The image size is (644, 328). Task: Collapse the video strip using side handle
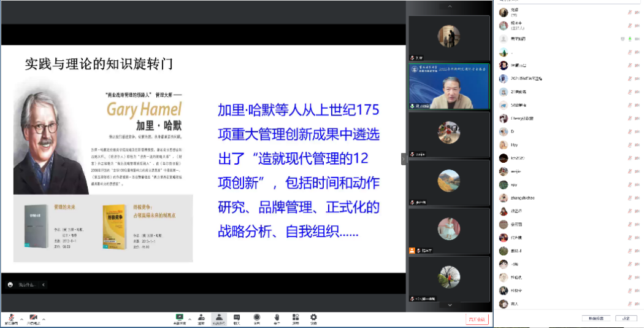(x=404, y=158)
